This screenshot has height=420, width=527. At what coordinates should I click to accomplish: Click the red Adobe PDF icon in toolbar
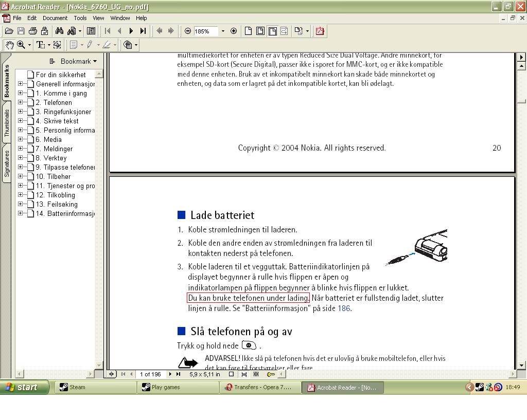coord(320,31)
